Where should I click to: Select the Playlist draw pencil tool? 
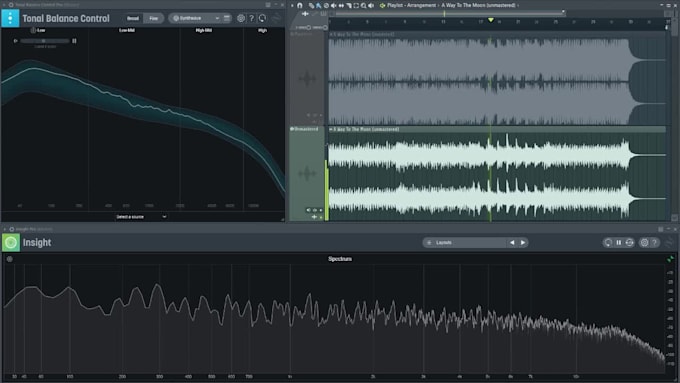click(x=311, y=6)
